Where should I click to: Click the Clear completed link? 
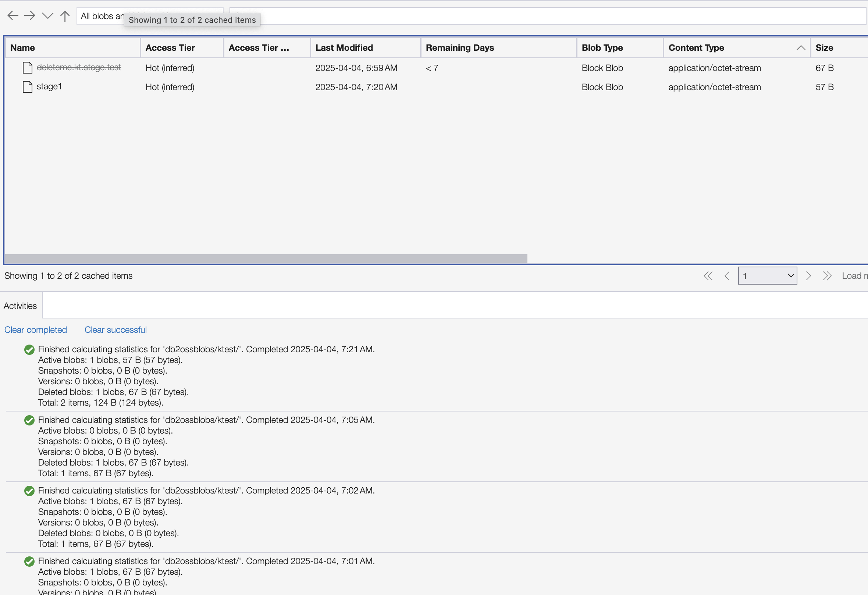tap(35, 329)
